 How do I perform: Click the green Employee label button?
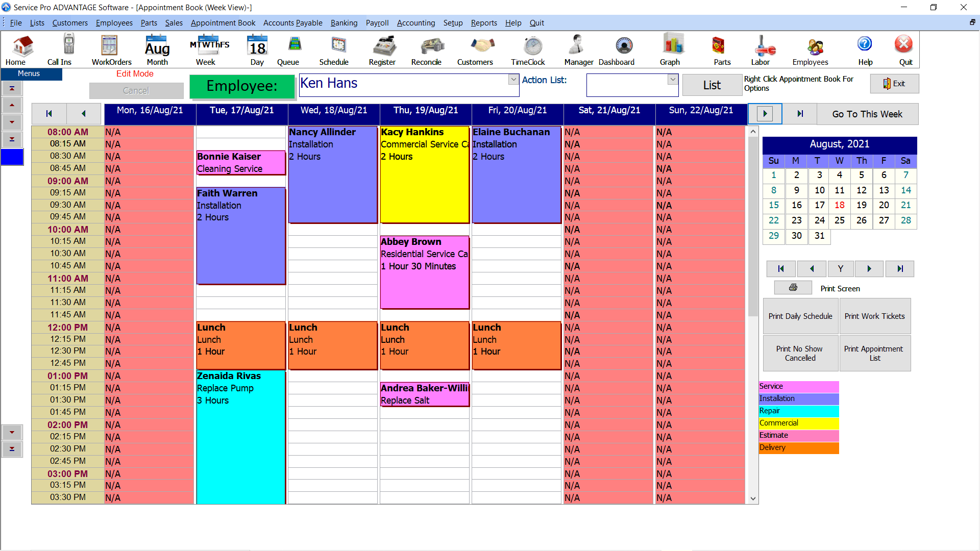pyautogui.click(x=242, y=86)
